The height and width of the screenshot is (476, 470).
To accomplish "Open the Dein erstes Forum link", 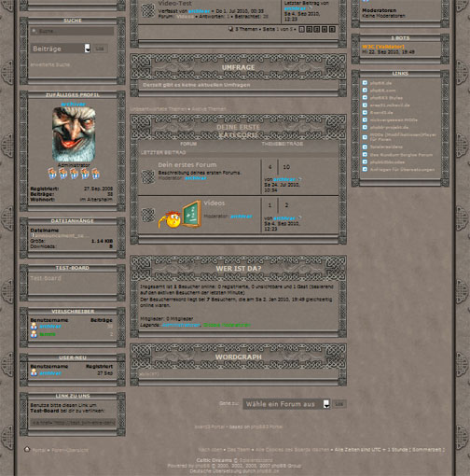I will (x=187, y=164).
